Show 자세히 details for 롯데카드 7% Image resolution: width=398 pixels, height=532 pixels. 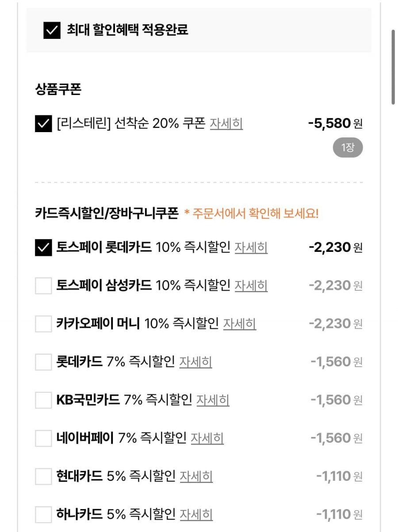tap(195, 362)
